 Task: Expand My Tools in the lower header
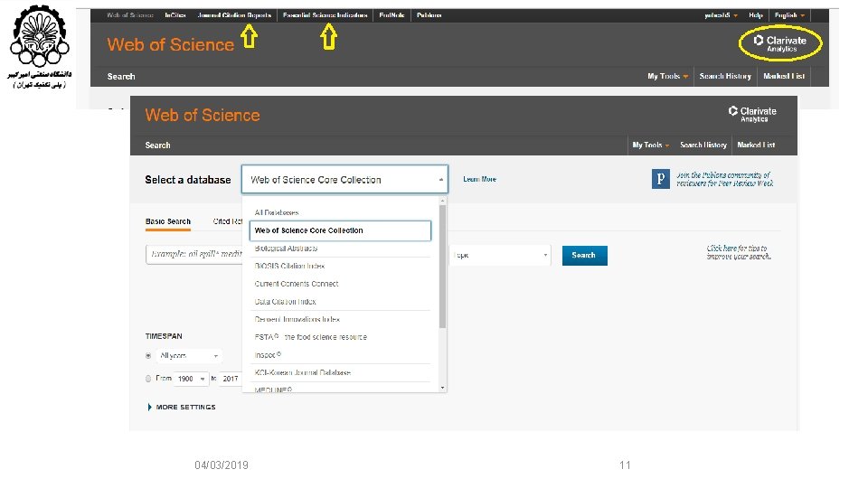pyautogui.click(x=651, y=145)
